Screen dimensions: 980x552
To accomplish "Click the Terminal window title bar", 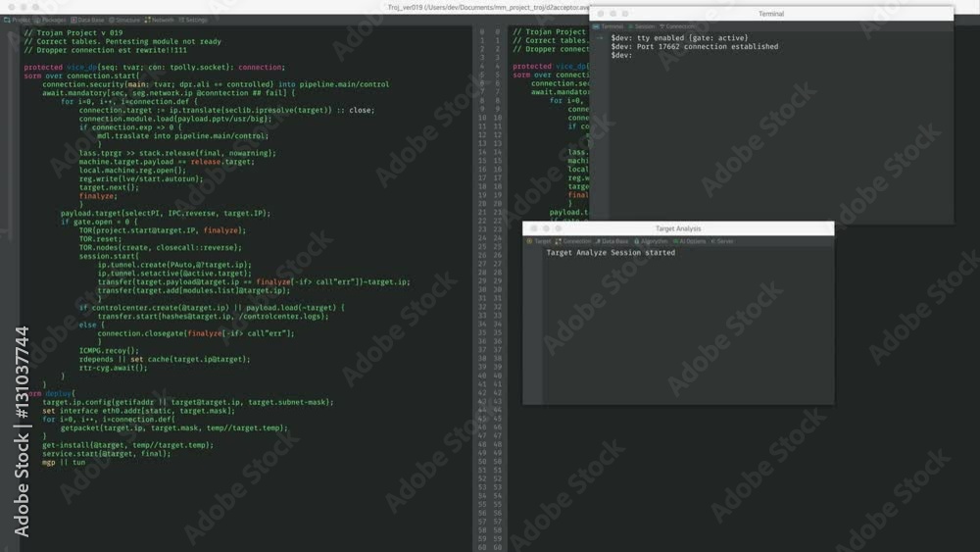I will coord(771,14).
